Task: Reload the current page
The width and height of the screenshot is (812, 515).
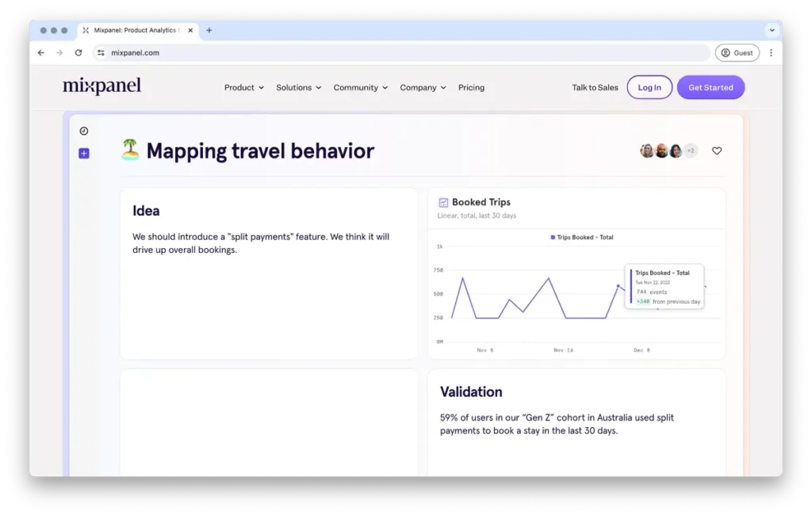Action: tap(79, 53)
